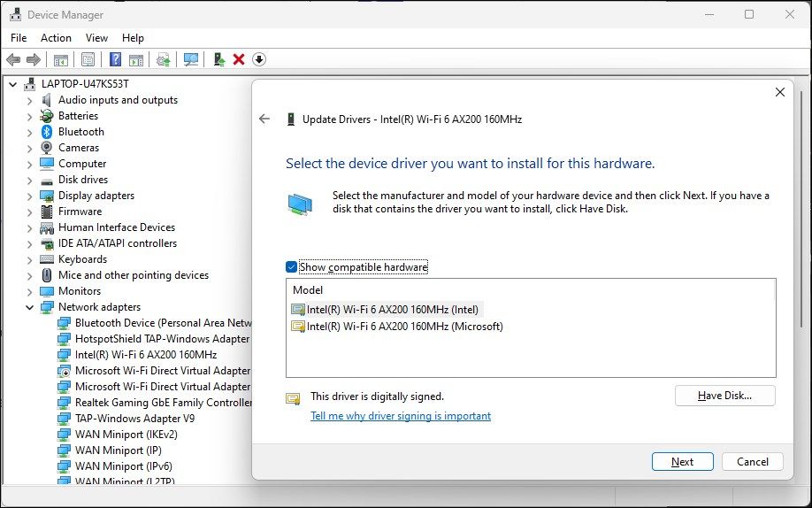Viewport: 812px width, 508px height.
Task: Click the red X Uninstall device icon
Action: [239, 59]
